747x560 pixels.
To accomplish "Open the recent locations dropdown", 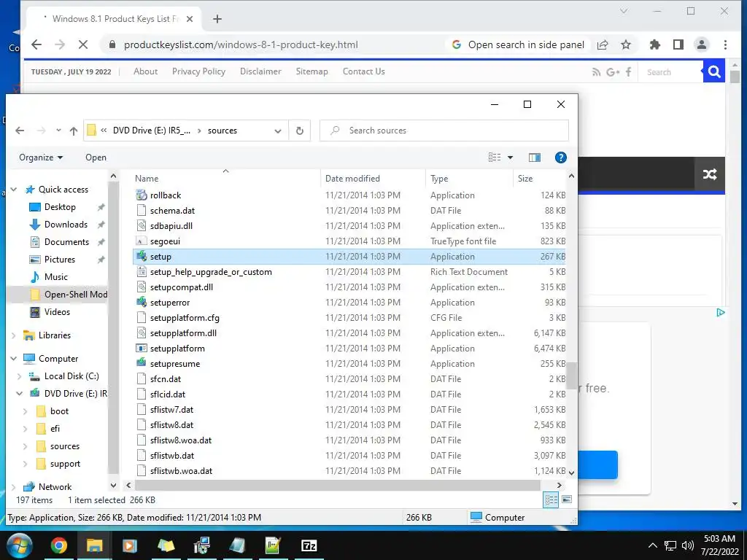I will 58,131.
